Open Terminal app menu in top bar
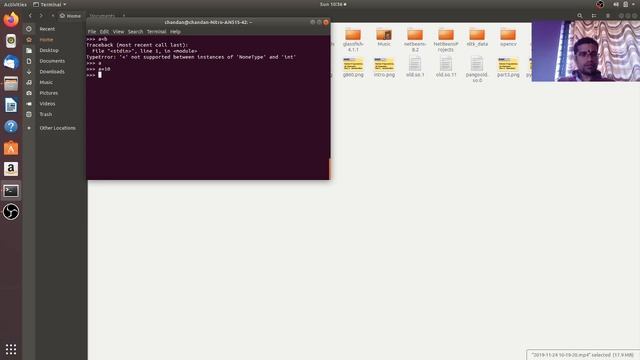This screenshot has height=360, width=640. 50,4
